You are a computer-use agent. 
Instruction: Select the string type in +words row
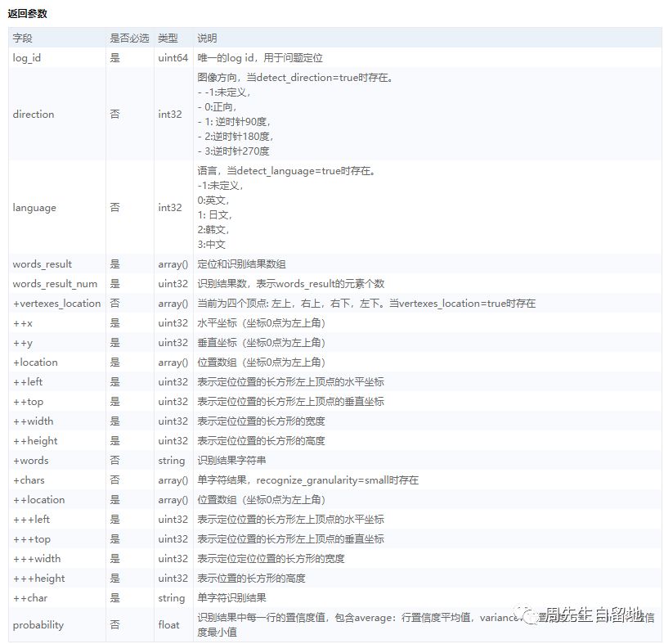pyautogui.click(x=172, y=461)
